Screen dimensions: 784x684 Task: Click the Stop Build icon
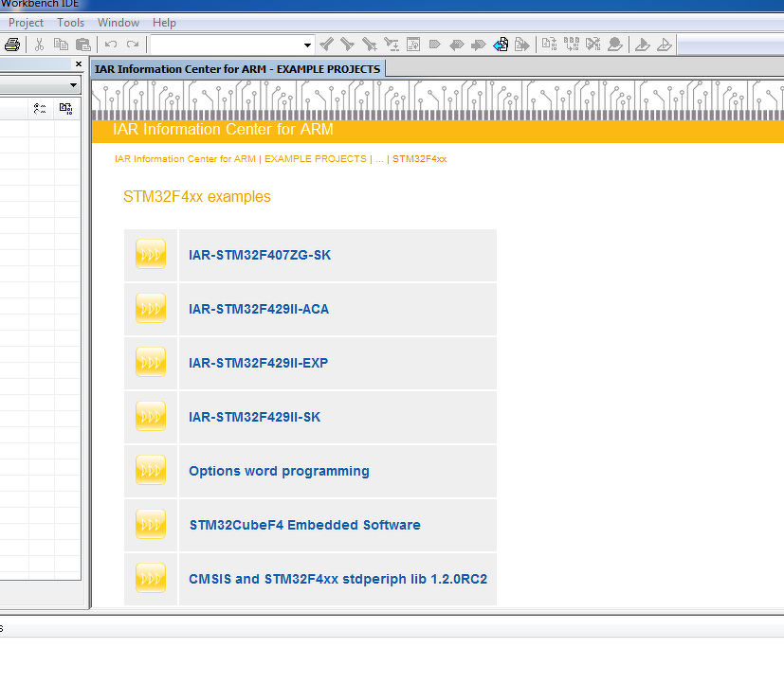coord(593,45)
